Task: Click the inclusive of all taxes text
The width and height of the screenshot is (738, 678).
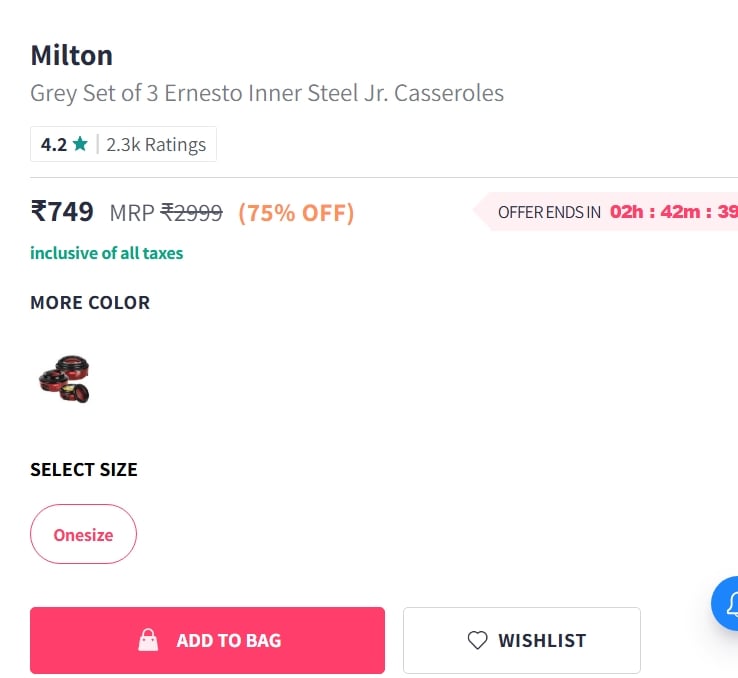Action: click(106, 253)
